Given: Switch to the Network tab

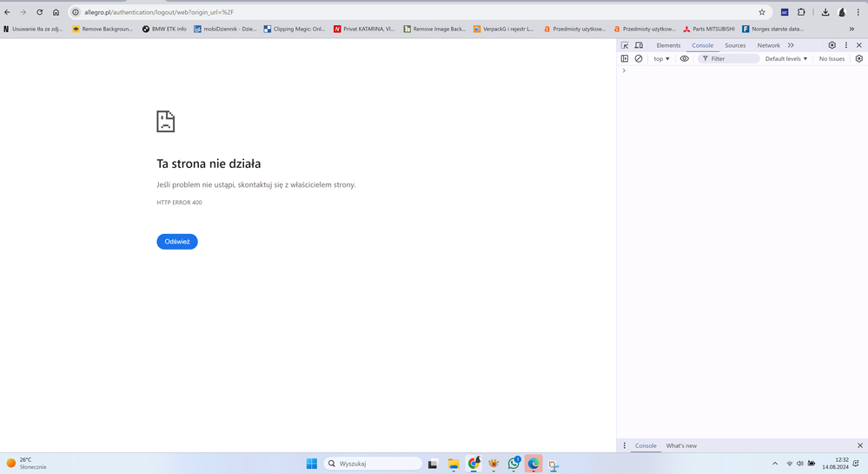Looking at the screenshot, I should coord(768,45).
